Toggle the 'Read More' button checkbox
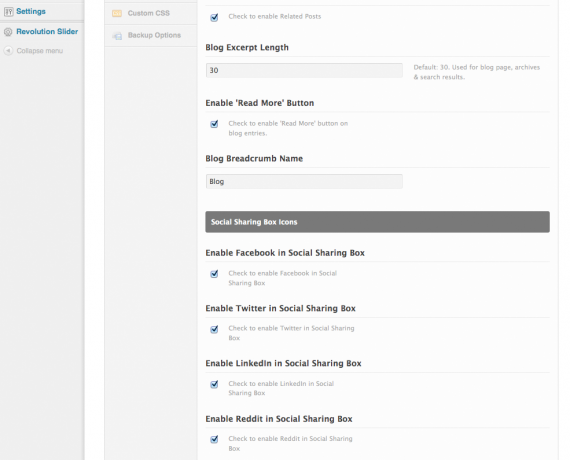570x460 pixels. pyautogui.click(x=214, y=124)
